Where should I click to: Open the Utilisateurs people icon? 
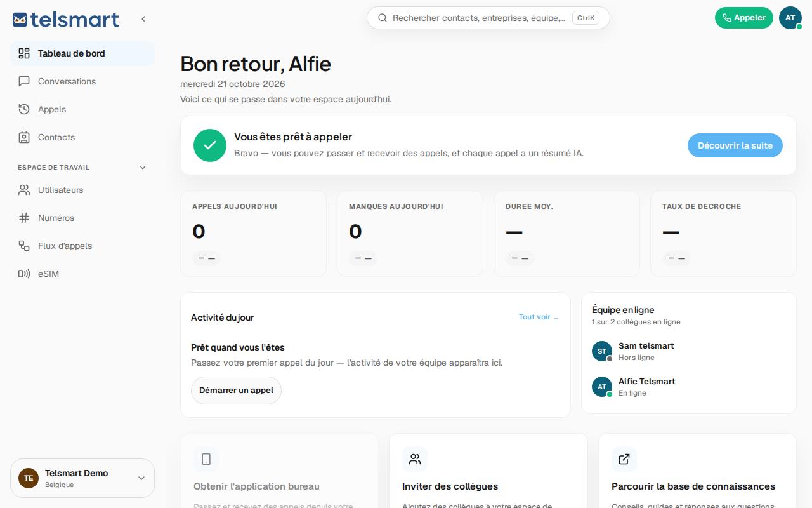click(24, 190)
